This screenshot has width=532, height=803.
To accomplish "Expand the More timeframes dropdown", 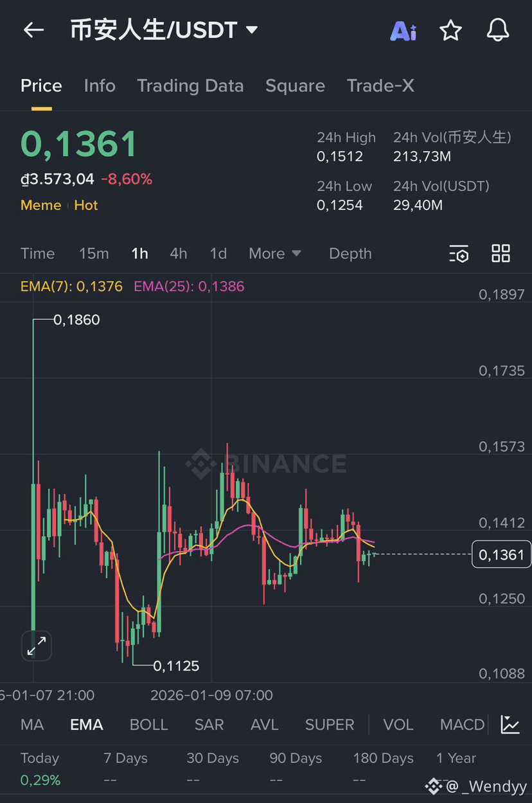I will 274,254.
